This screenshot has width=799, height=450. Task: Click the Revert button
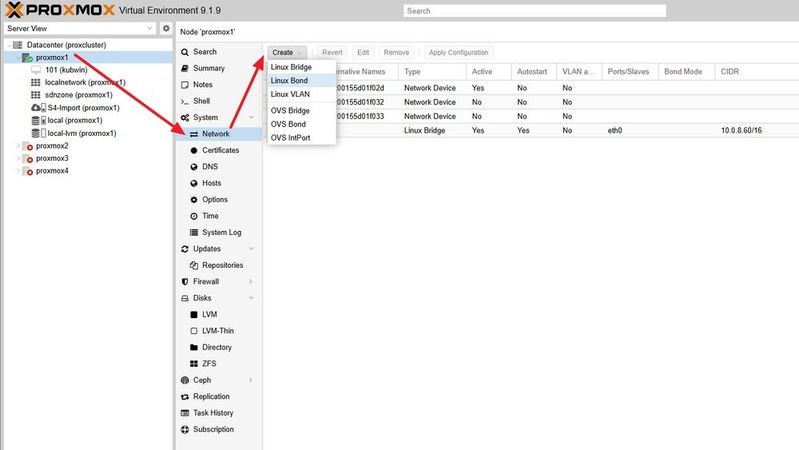(332, 52)
